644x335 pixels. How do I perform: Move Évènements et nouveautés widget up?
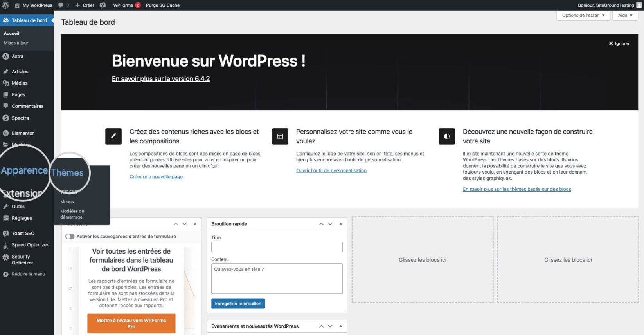[x=321, y=326]
